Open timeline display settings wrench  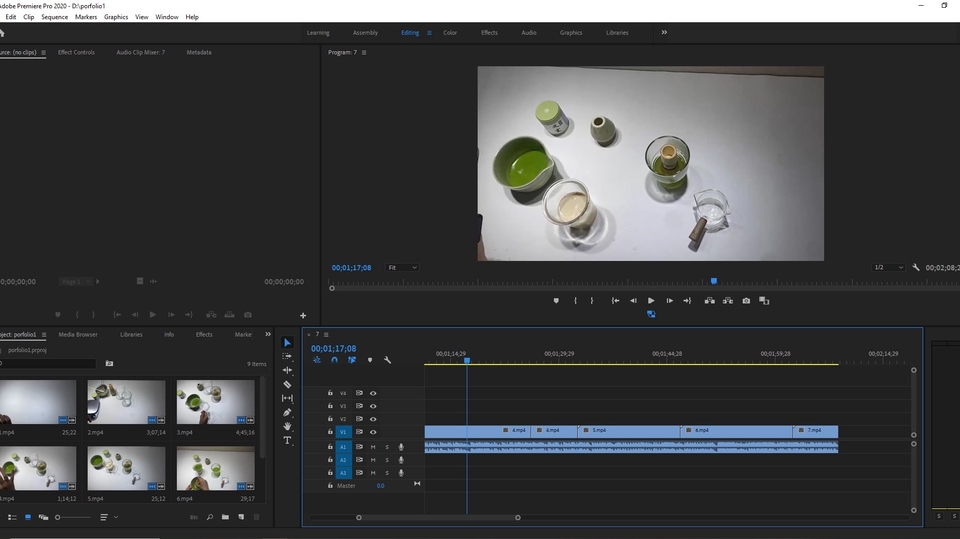tap(388, 360)
